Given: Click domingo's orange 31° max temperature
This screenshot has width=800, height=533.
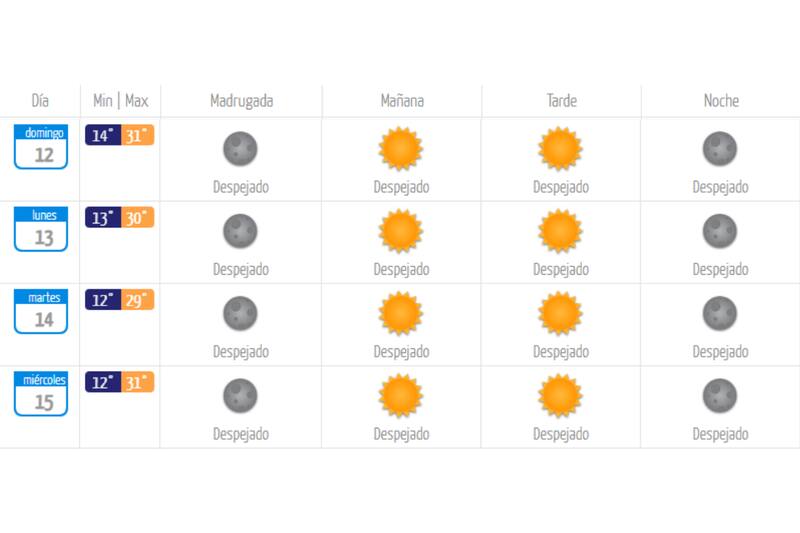Looking at the screenshot, I should point(138,135).
